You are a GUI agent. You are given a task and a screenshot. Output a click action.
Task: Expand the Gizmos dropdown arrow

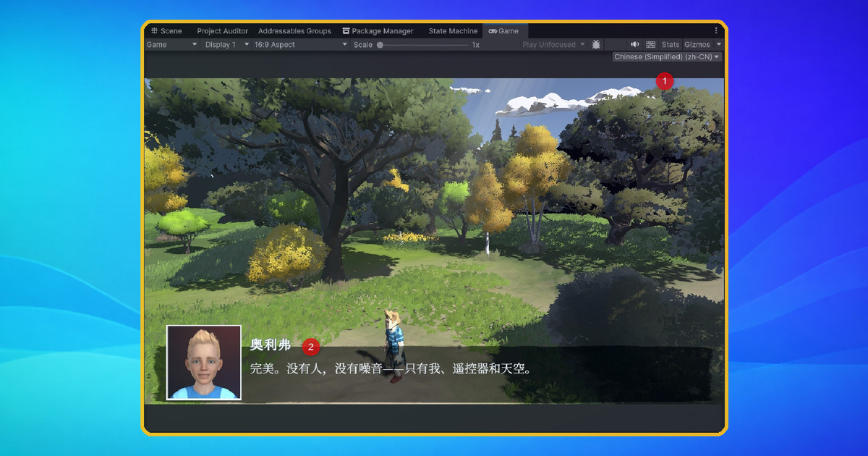(x=718, y=45)
